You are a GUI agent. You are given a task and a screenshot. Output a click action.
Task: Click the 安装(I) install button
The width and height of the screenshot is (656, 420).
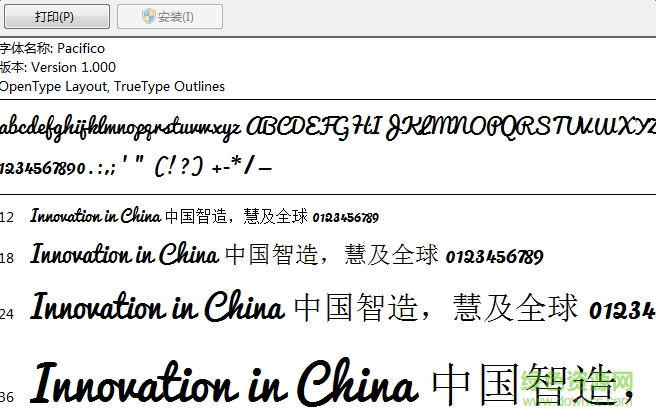[170, 17]
